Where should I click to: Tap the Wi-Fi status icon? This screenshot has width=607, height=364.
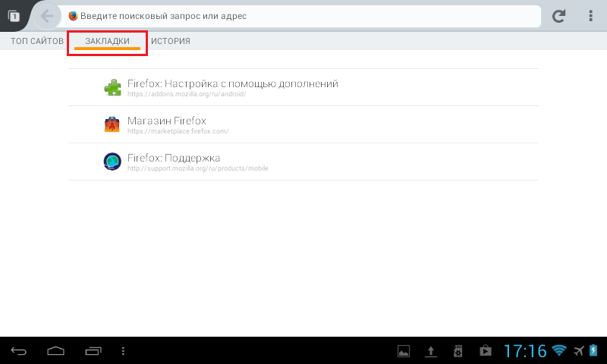click(x=558, y=350)
